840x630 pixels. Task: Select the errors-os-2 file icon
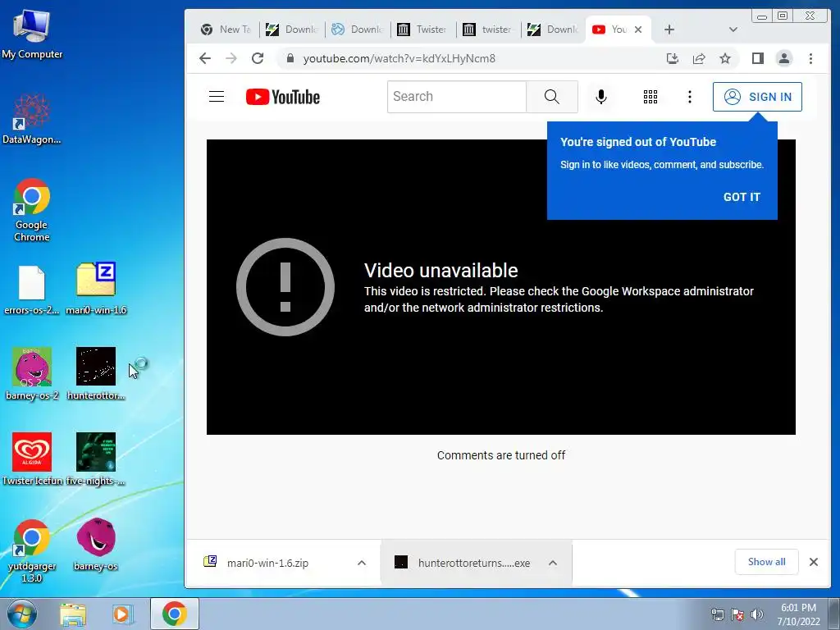[32, 290]
